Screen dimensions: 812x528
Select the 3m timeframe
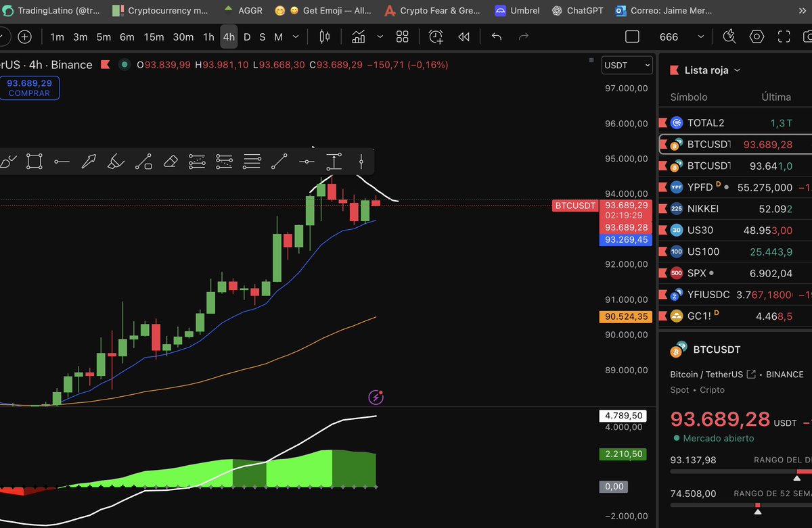point(80,37)
